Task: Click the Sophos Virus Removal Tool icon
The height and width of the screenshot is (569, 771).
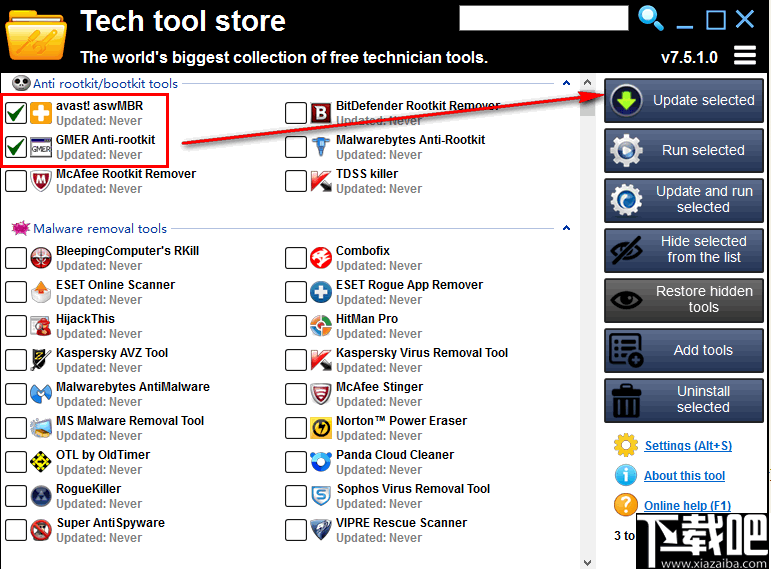Action: coord(321,496)
